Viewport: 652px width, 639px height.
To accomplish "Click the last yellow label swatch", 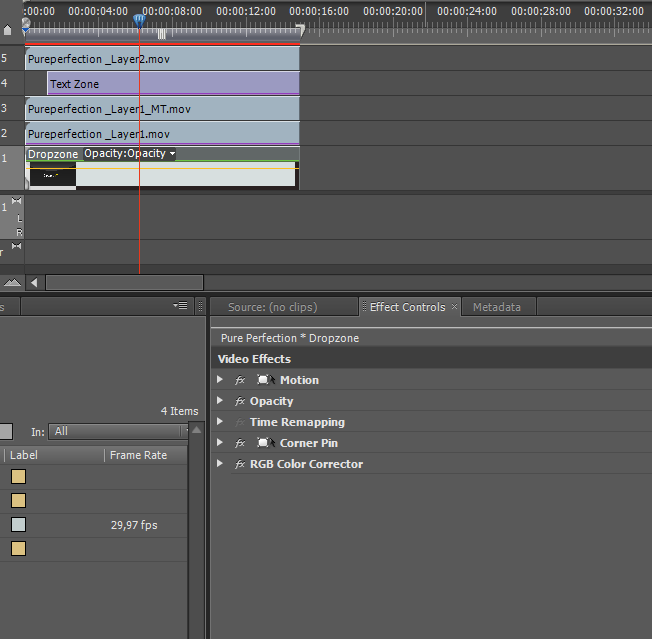I will point(18,549).
